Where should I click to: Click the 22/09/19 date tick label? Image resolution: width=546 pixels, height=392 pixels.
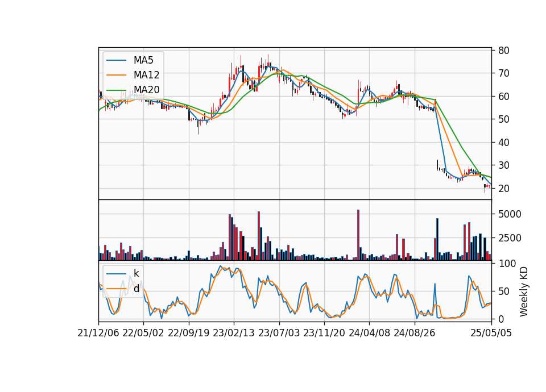[188, 333]
